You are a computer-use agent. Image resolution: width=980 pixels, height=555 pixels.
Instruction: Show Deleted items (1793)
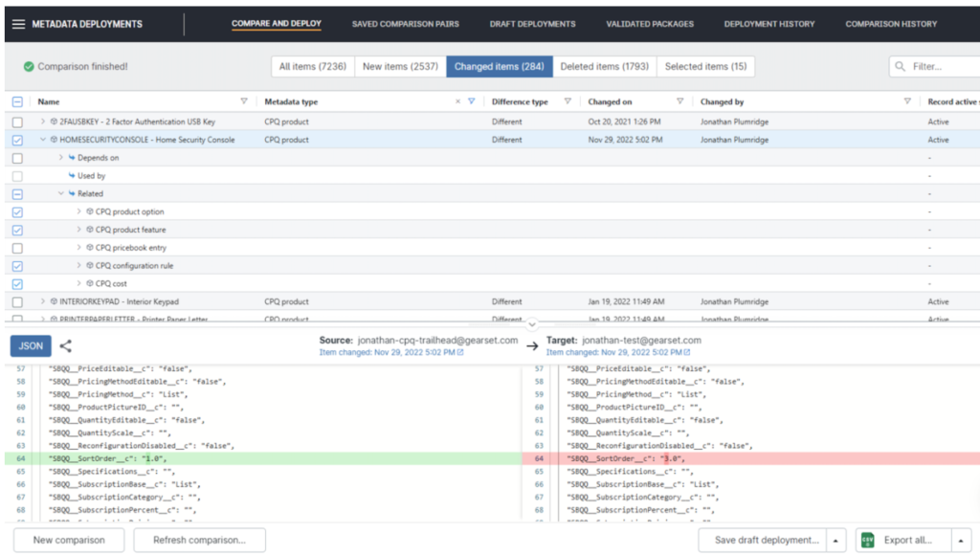[605, 66]
